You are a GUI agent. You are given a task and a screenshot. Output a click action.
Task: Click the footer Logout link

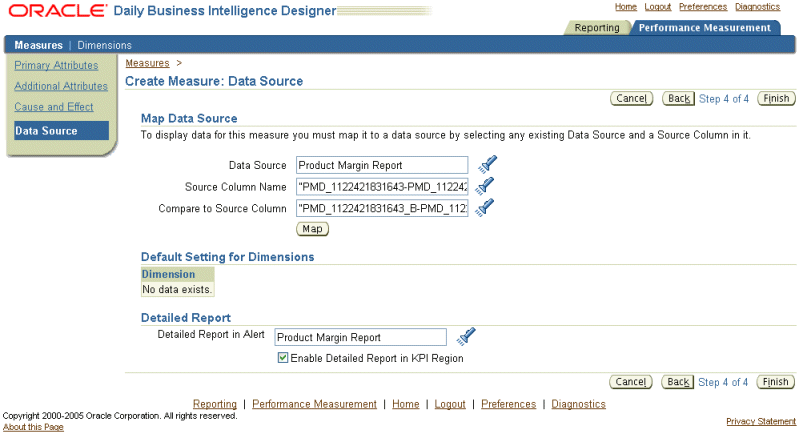(450, 404)
